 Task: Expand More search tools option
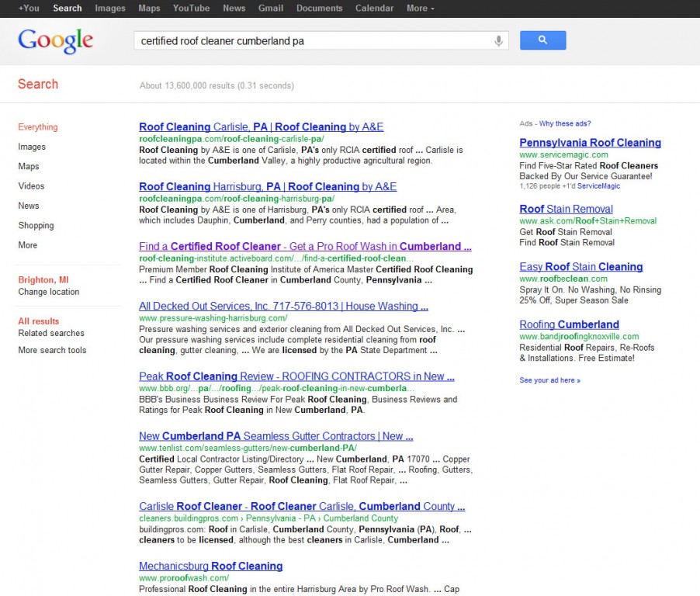52,350
